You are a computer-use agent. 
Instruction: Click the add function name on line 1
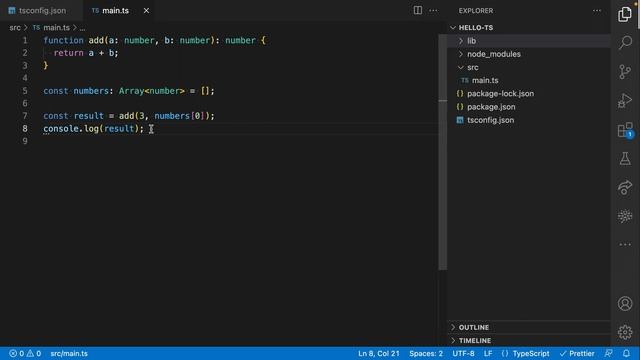(x=96, y=40)
